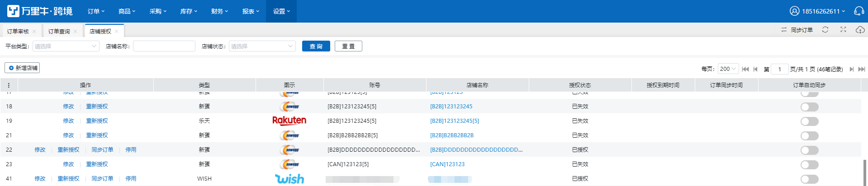This screenshot has height=186, width=868.
Task: Toggle auto order sync for row 41
Action: coord(810,179)
